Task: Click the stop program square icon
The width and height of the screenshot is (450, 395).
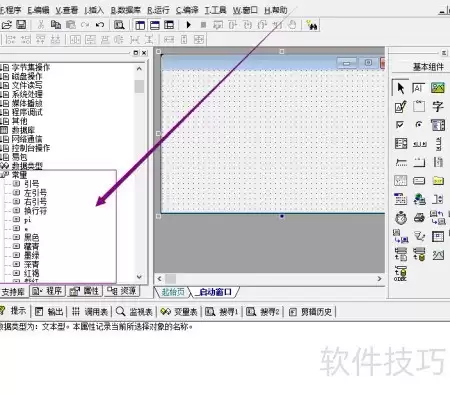Action: click(x=203, y=25)
